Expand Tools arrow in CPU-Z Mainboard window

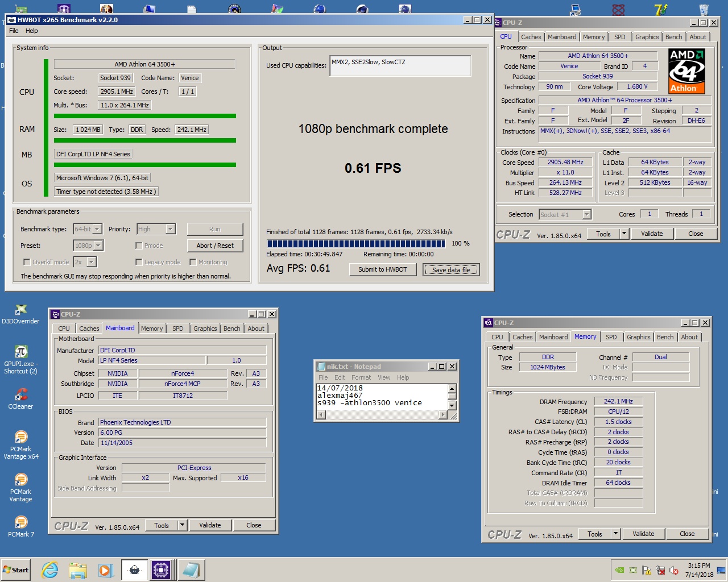point(182,525)
